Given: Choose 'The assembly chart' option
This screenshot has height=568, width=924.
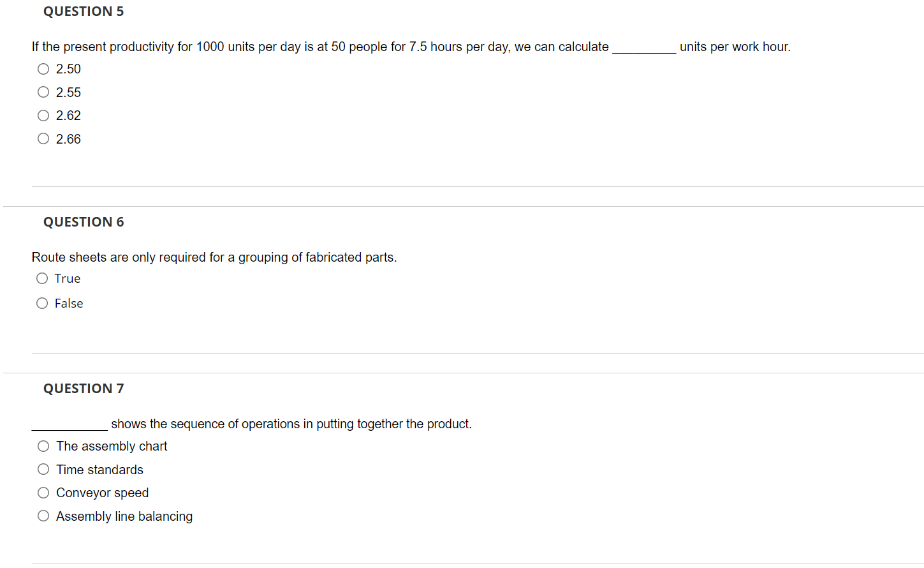Looking at the screenshot, I should tap(43, 445).
